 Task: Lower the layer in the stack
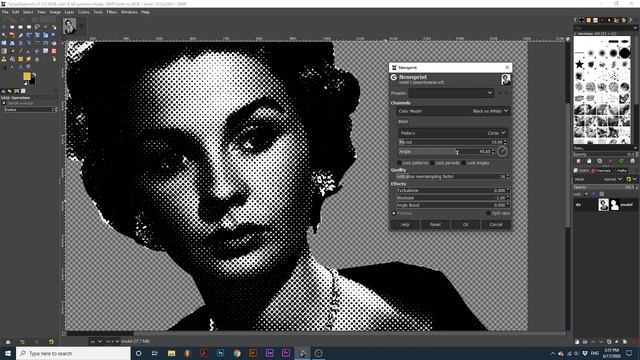[601, 342]
